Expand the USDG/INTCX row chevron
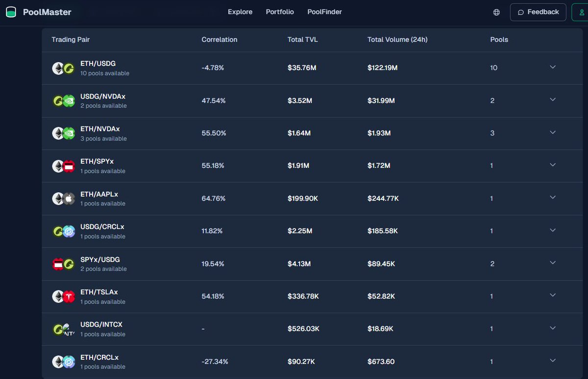Image resolution: width=588 pixels, height=379 pixels. [553, 328]
